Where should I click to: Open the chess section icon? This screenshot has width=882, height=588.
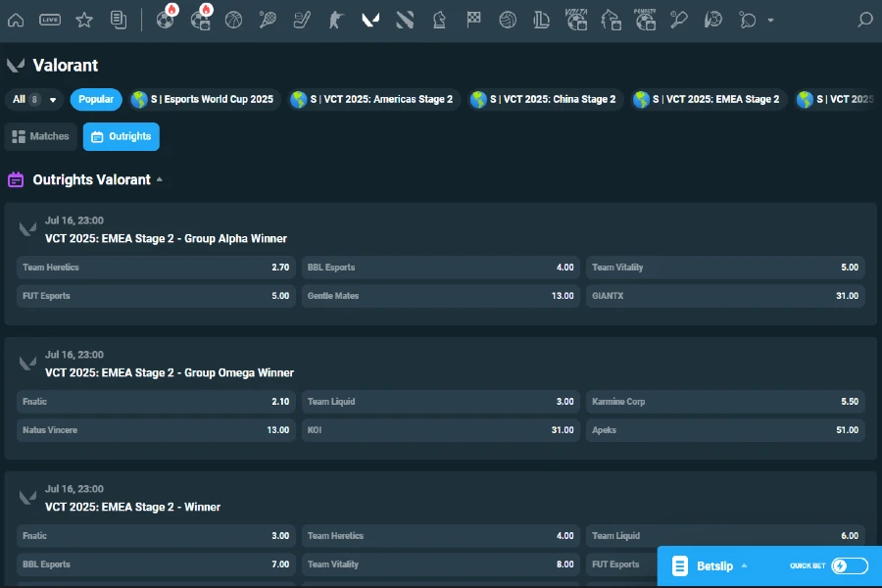click(439, 19)
